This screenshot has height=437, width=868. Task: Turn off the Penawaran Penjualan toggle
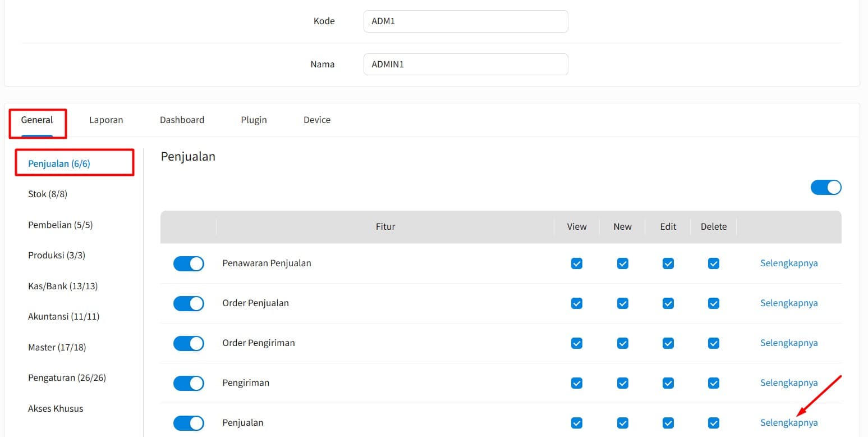click(x=189, y=263)
